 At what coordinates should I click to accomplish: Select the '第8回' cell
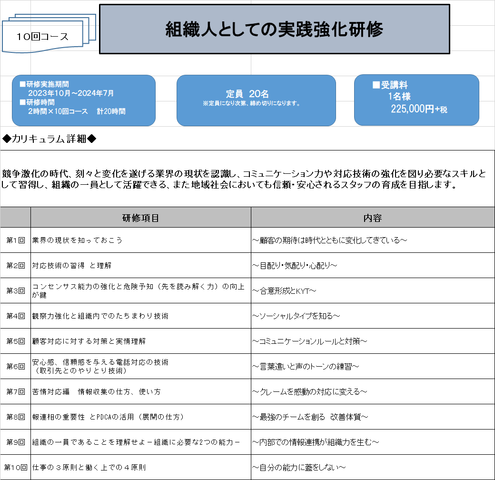coord(15,417)
